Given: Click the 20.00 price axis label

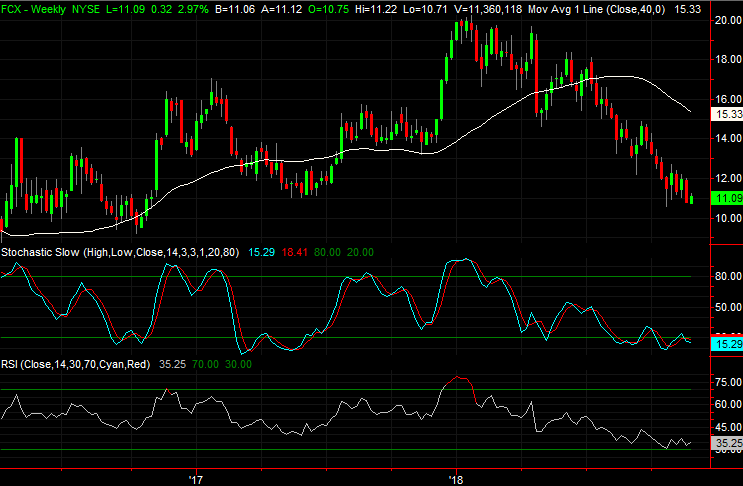Looking at the screenshot, I should 728,20.
